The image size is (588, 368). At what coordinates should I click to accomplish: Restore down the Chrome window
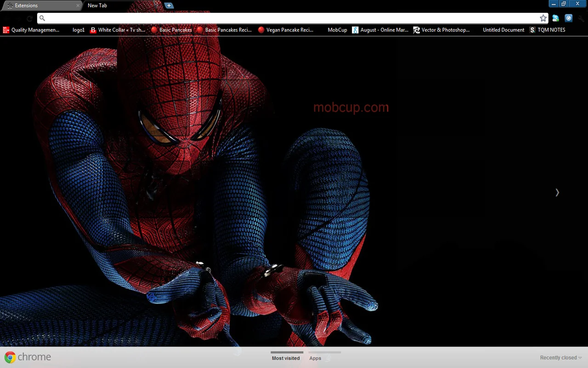[x=564, y=4]
